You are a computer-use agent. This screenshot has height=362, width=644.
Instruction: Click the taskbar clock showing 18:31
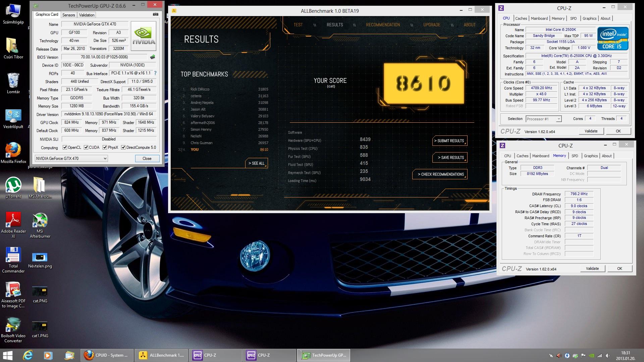tap(625, 355)
